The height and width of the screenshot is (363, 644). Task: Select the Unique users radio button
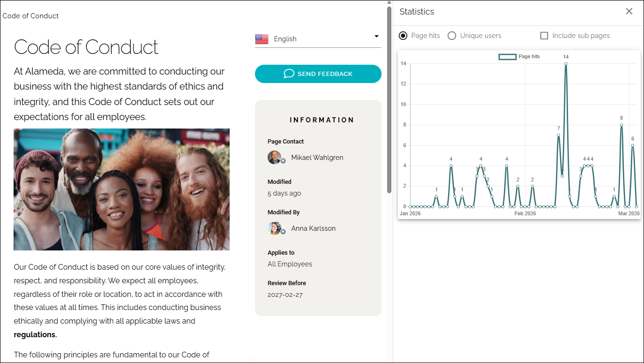click(452, 36)
